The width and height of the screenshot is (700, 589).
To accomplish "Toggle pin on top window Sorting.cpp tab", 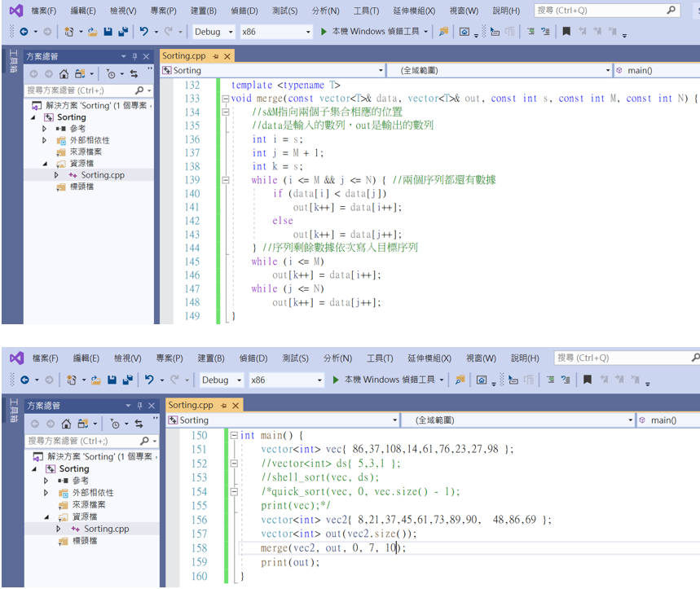I will [216, 56].
